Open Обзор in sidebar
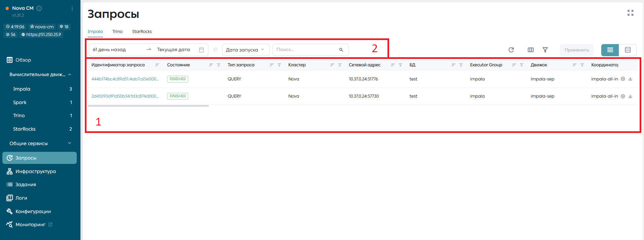The image size is (644, 240). click(40, 60)
